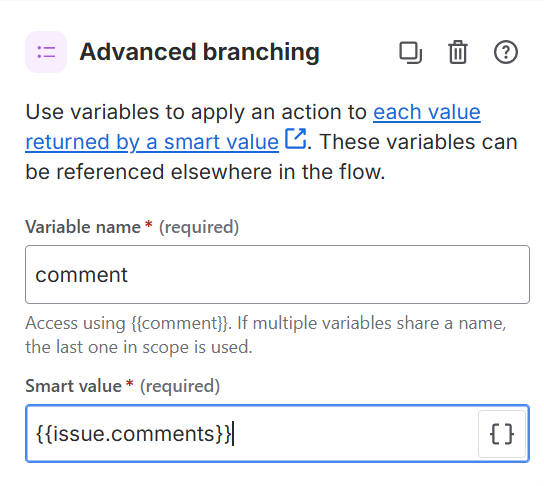The width and height of the screenshot is (544, 486).
Task: Click the "Variable name" field label
Action: pos(83,227)
